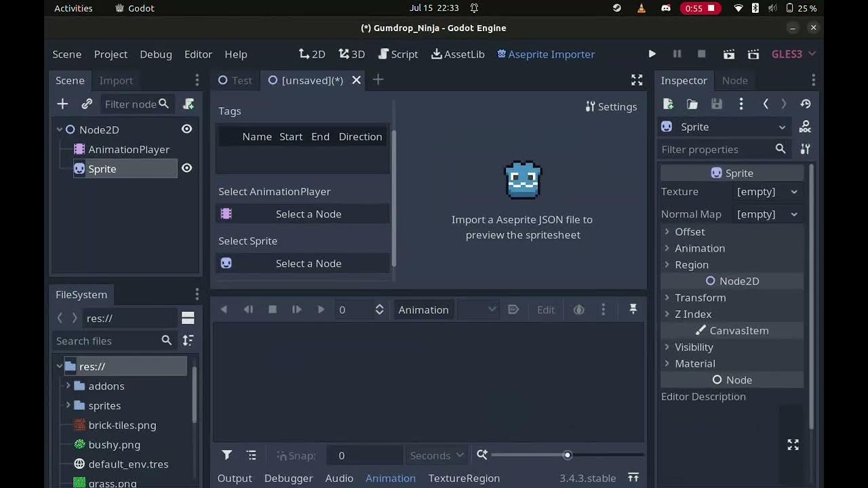The height and width of the screenshot is (488, 868).
Task: Toggle distraction-free fullscreen mode icon
Action: 637,80
